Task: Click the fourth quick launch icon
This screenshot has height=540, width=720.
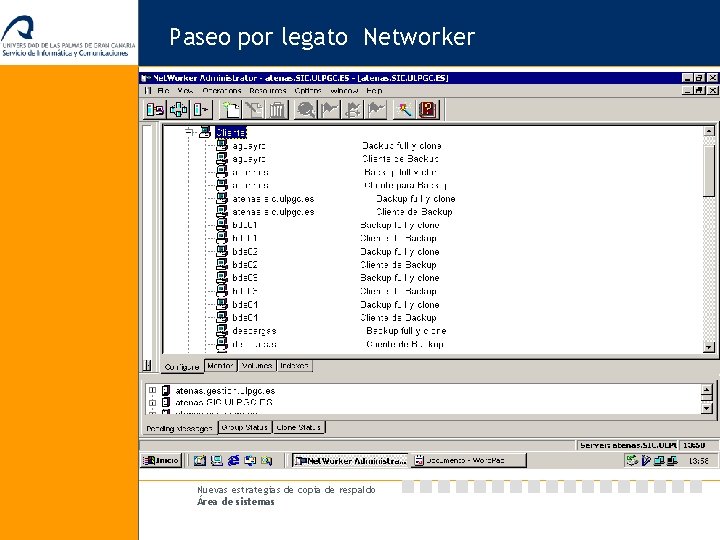Action: tap(250, 460)
